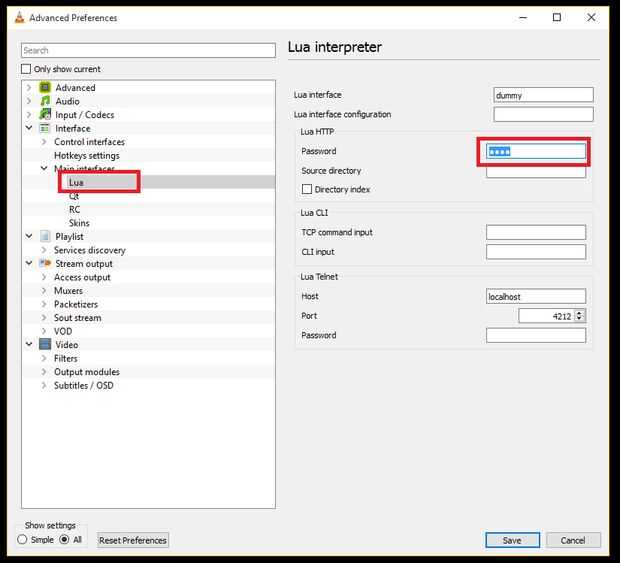Click the Stream output icon

click(45, 263)
